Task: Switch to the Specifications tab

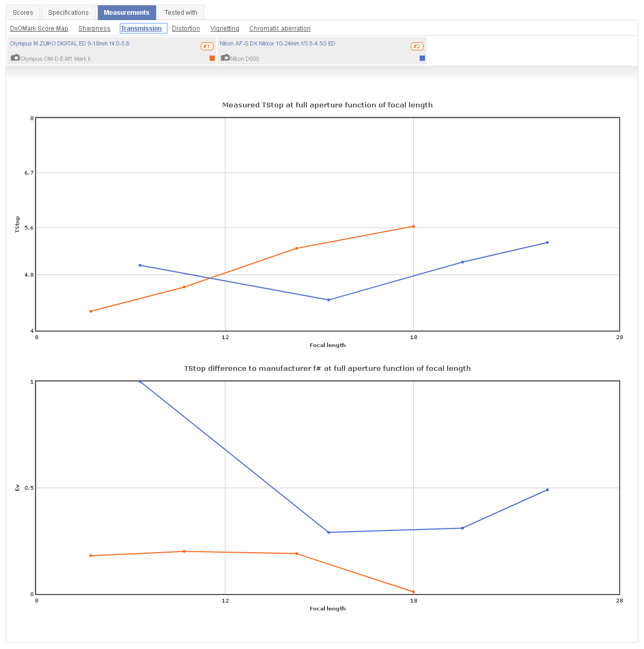Action: tap(68, 13)
